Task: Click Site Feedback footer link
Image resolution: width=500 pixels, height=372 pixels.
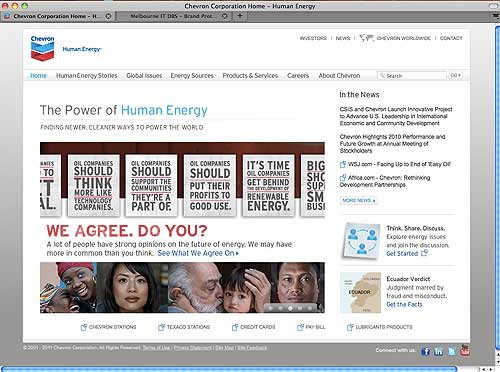Action: pos(252,348)
